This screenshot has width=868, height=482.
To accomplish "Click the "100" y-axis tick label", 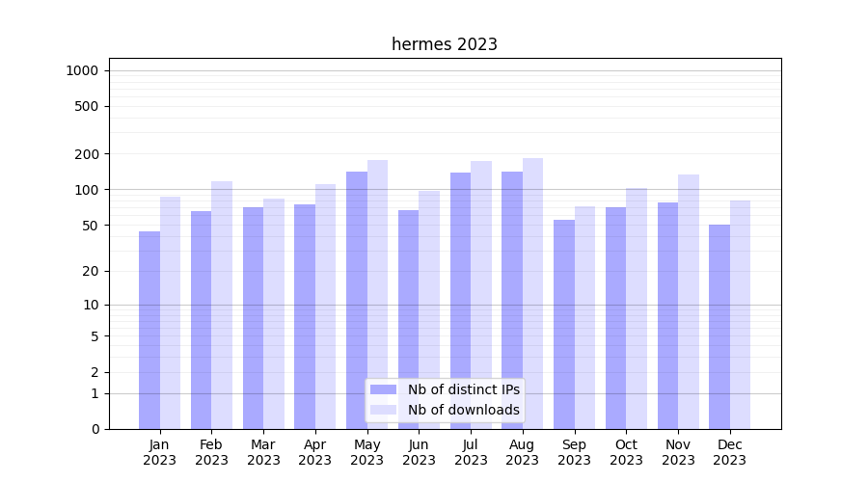I will (87, 190).
